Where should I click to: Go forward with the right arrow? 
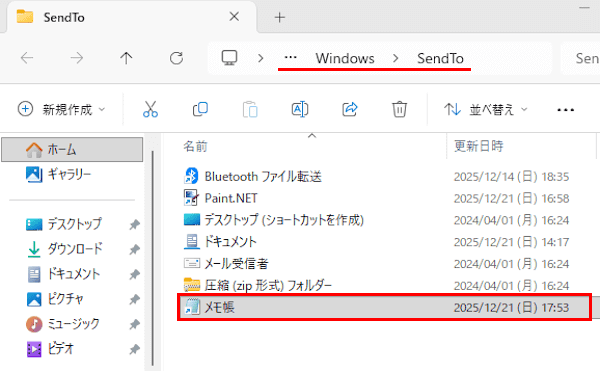77,58
